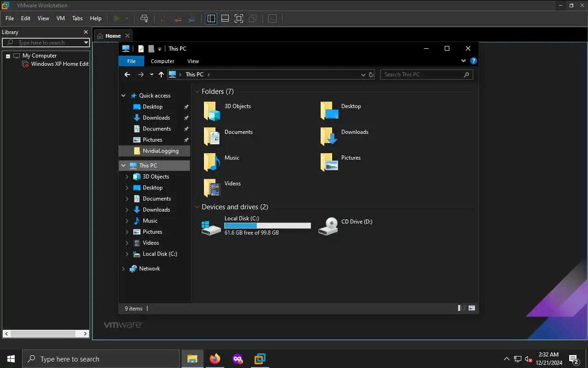This screenshot has width=588, height=368.
Task: Close the Home tab
Action: (x=128, y=35)
